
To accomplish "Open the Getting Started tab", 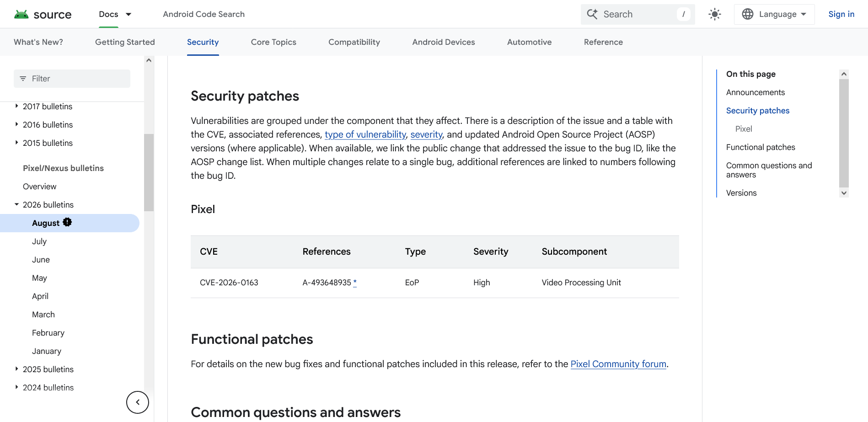I will [x=125, y=42].
